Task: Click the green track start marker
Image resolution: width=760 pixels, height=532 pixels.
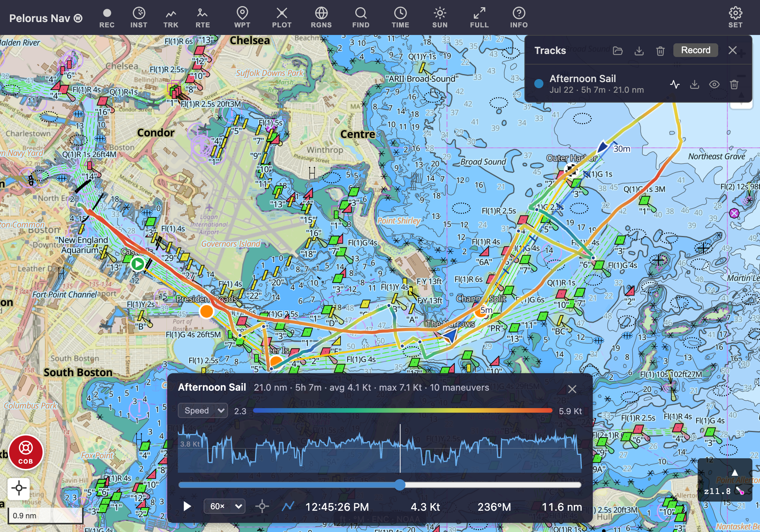Action: pyautogui.click(x=138, y=264)
